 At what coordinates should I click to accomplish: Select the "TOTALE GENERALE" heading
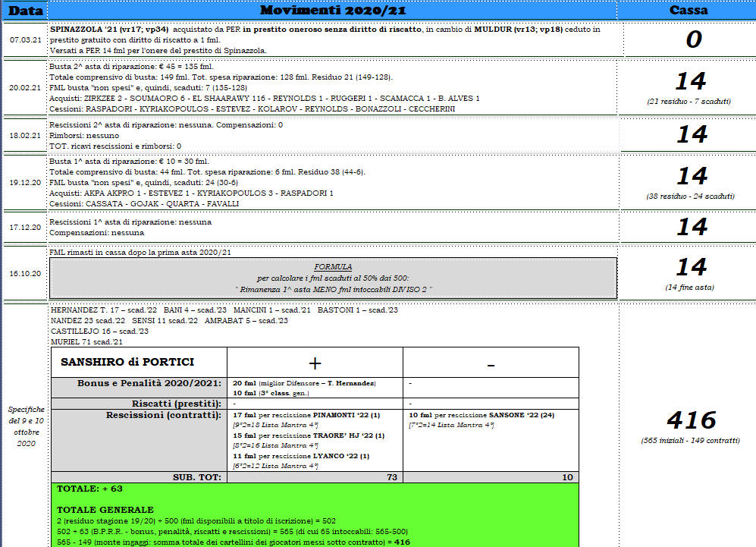click(x=105, y=510)
